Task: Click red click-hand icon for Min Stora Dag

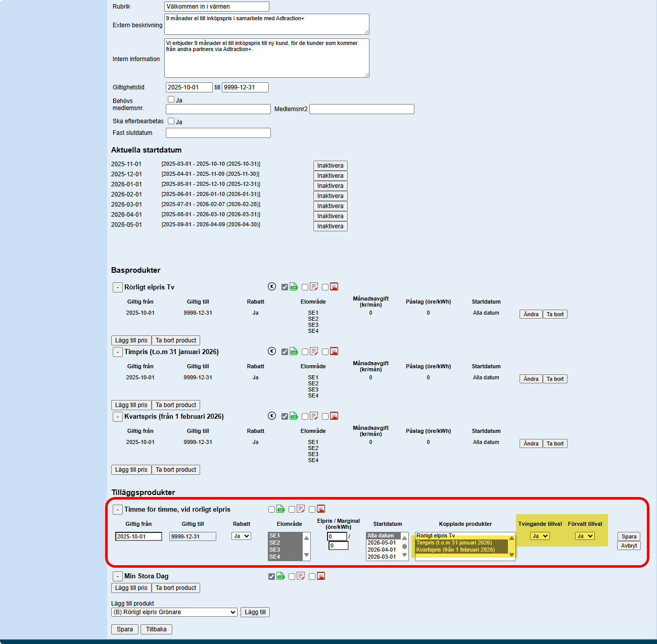Action: tap(321, 576)
